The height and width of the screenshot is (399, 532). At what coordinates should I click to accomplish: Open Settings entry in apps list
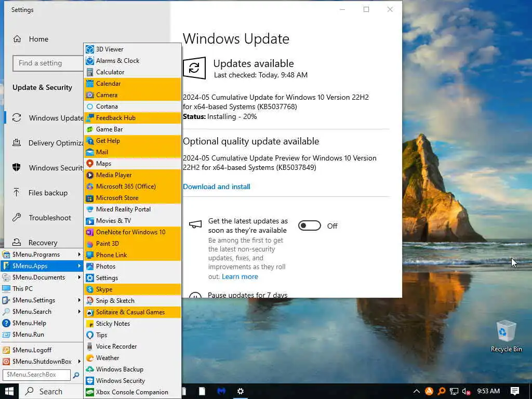coord(132,278)
